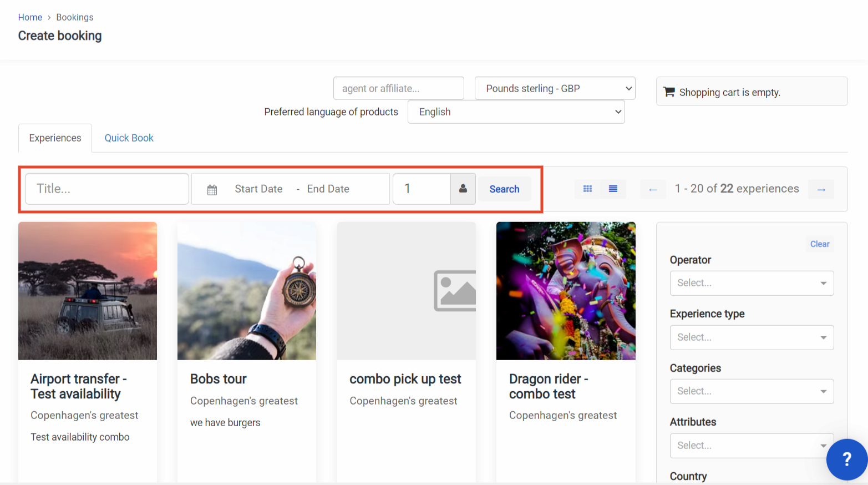The image size is (868, 485).
Task: Click Copenhagen's greatest under combo pick up test
Action: point(403,401)
